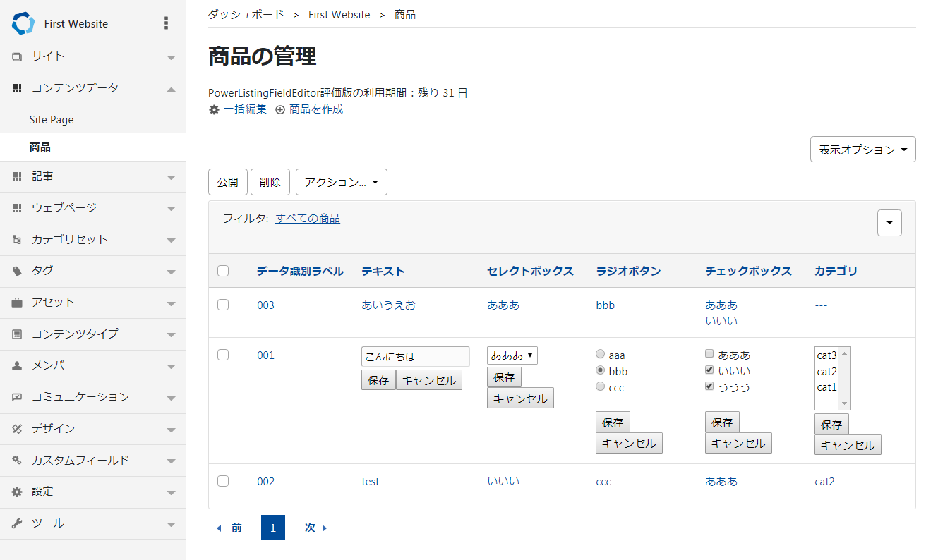
Task: Save the カテゴリ field edit
Action: 831,425
